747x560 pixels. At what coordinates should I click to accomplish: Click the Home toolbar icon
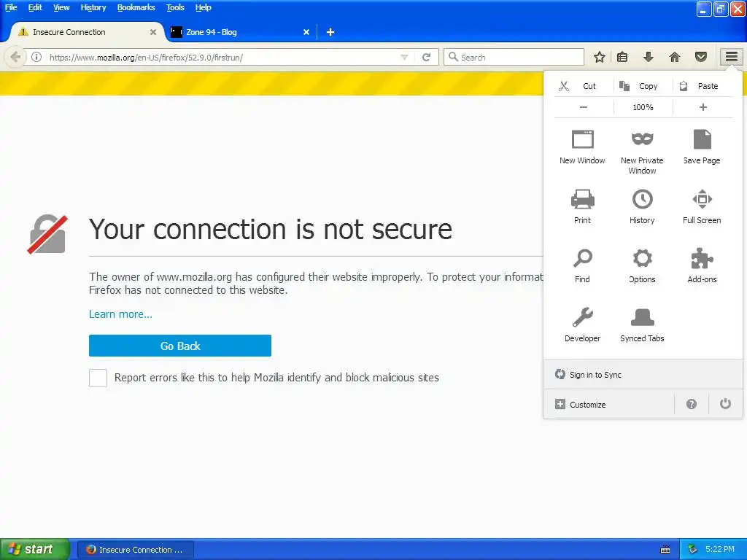click(675, 57)
